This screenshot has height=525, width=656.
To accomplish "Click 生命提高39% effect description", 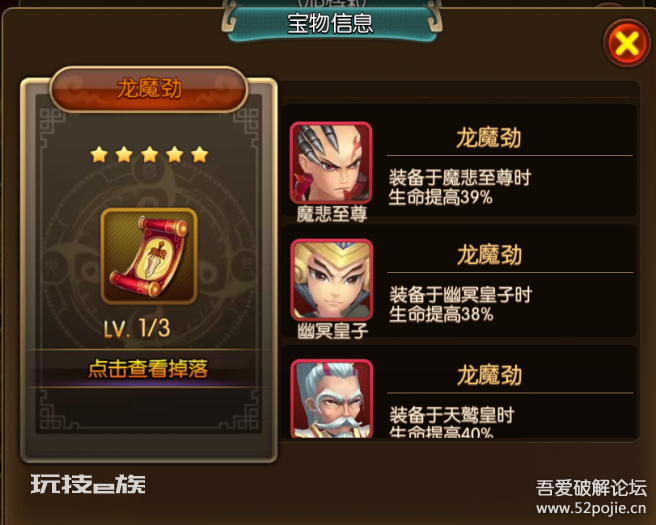I will pyautogui.click(x=441, y=197).
